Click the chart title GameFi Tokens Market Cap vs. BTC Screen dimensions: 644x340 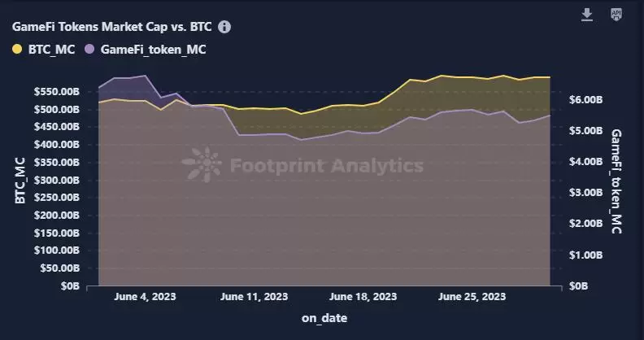(x=113, y=27)
